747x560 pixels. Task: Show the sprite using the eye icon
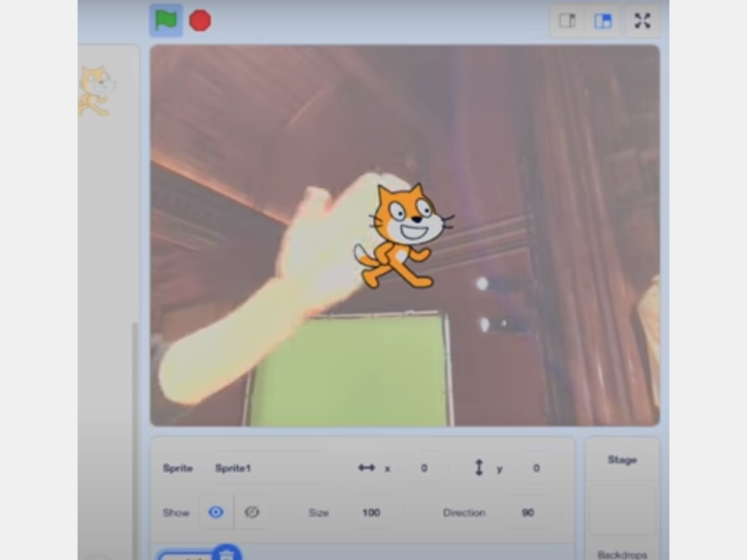click(x=216, y=512)
